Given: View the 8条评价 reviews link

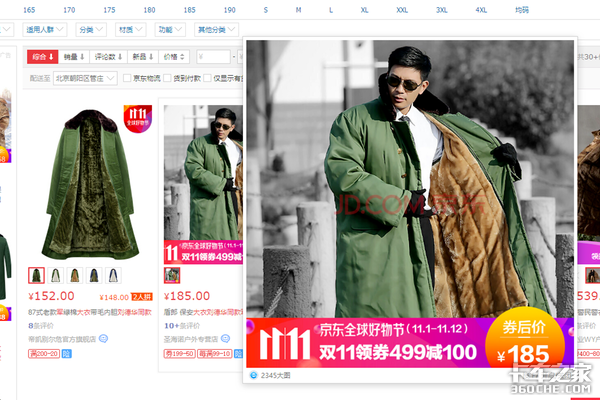Looking at the screenshot, I should tap(41, 326).
